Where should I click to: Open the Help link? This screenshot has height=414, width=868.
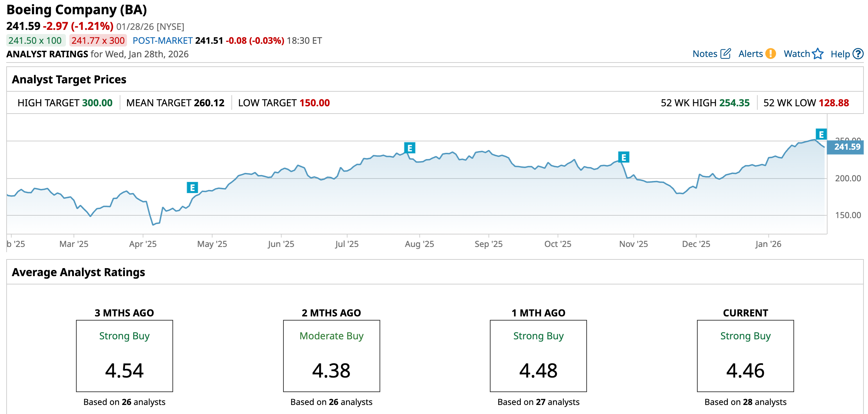[840, 54]
